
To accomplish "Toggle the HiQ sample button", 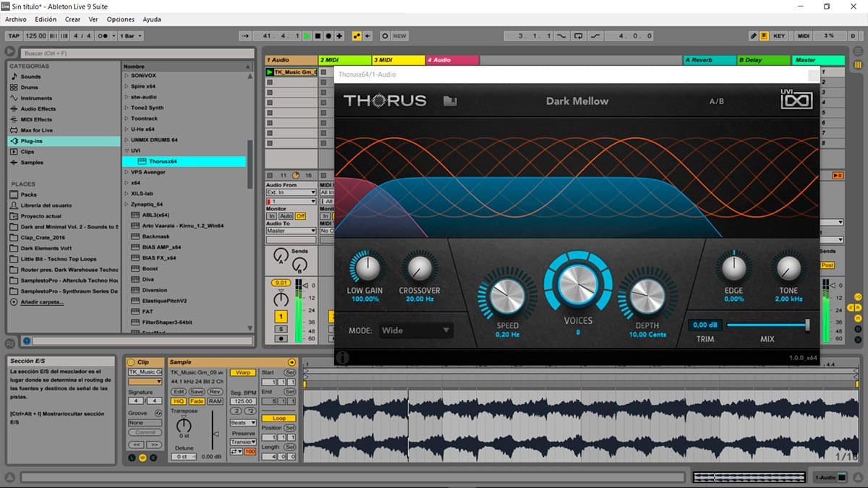I will (179, 401).
